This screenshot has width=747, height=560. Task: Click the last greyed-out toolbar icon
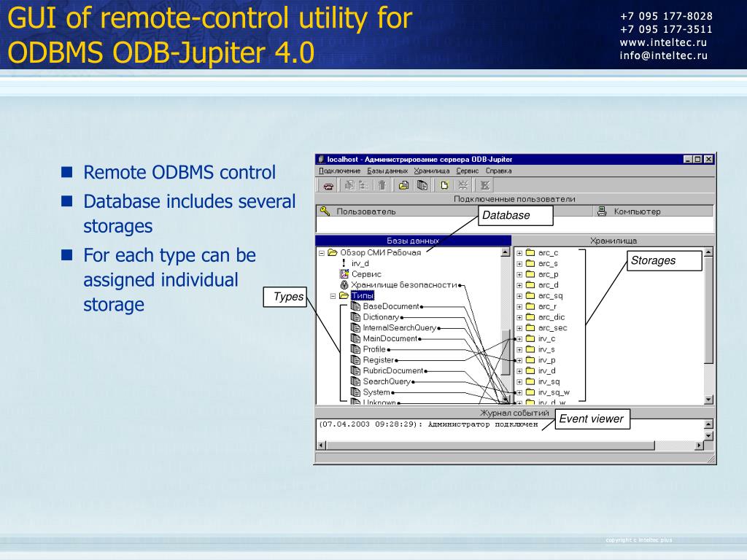click(x=484, y=185)
